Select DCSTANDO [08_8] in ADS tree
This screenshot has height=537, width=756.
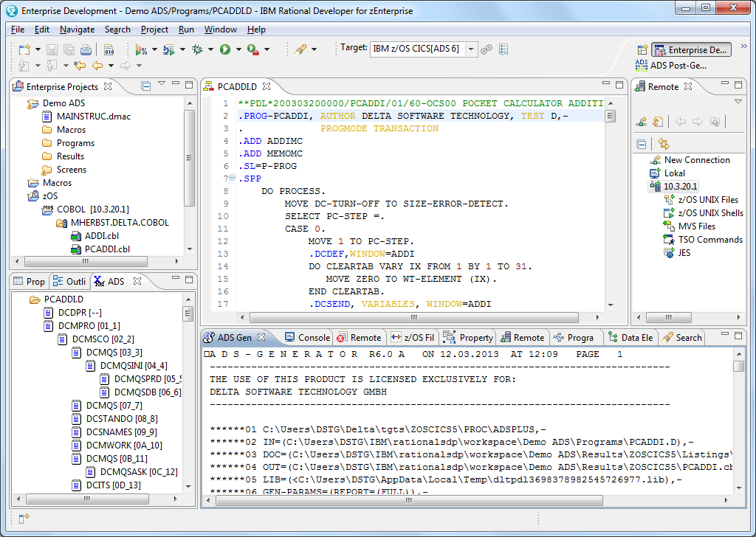point(122,419)
